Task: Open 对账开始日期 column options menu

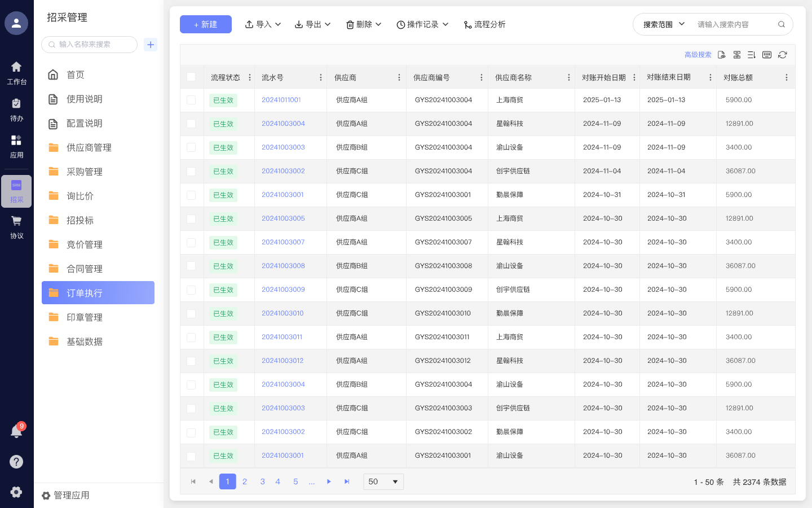Action: [634, 77]
